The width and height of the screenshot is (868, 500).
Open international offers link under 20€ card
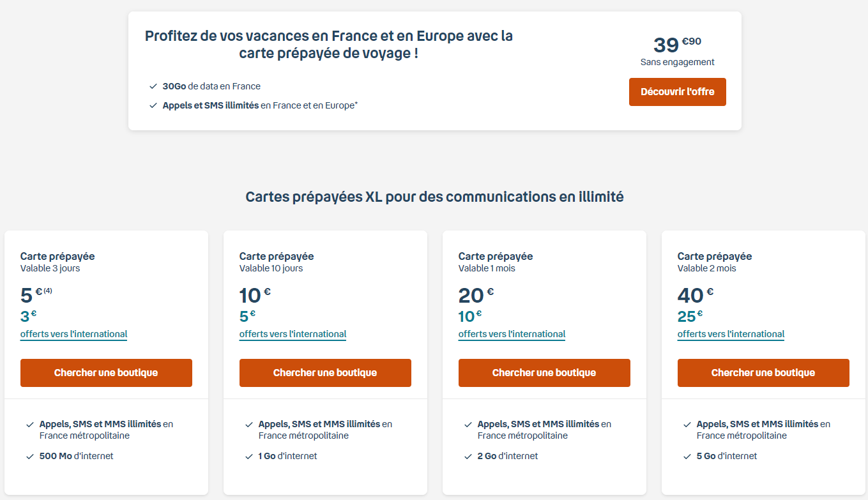click(x=512, y=334)
